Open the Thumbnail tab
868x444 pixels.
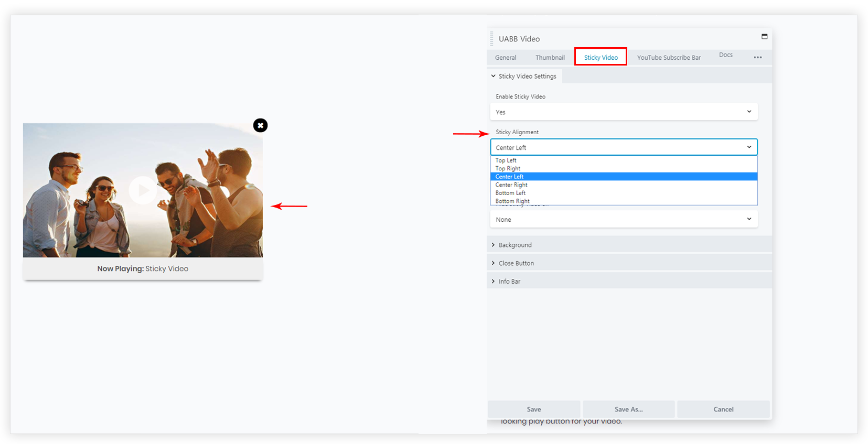550,58
